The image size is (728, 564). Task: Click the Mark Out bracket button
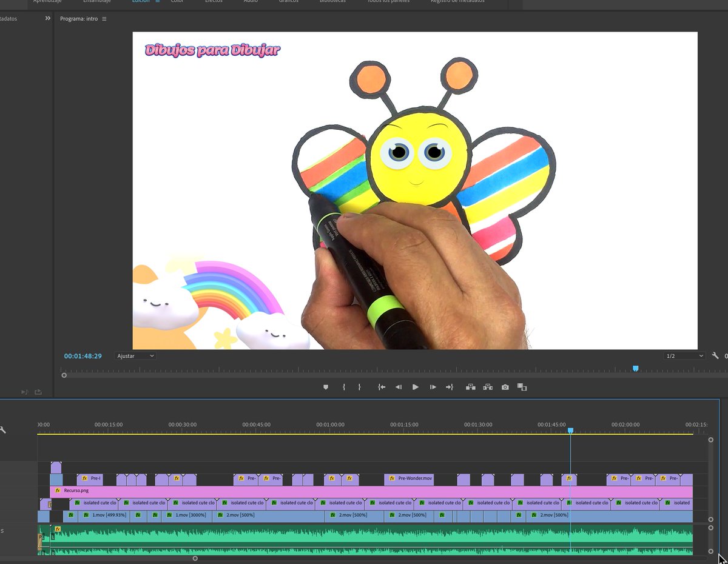pos(359,387)
